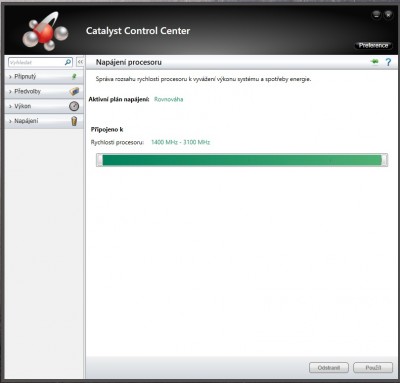
Task: Click the green pin-page icon near help
Action: [375, 62]
